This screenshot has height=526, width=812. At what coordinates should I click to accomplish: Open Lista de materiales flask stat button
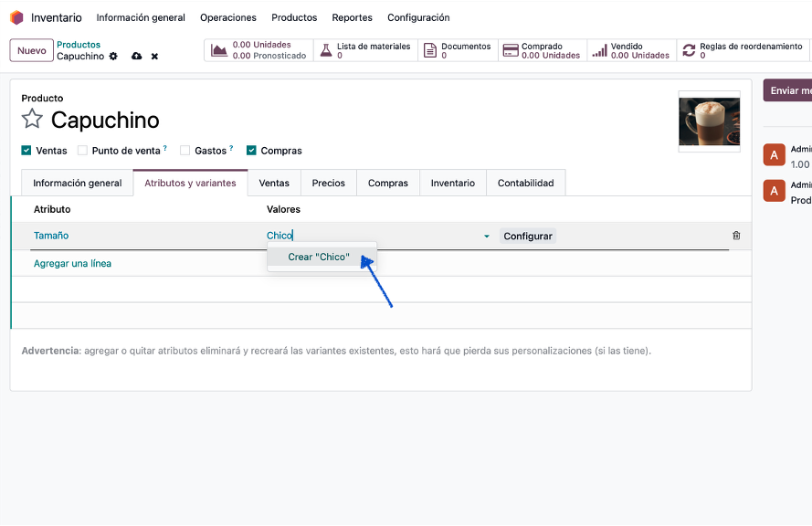click(365, 50)
